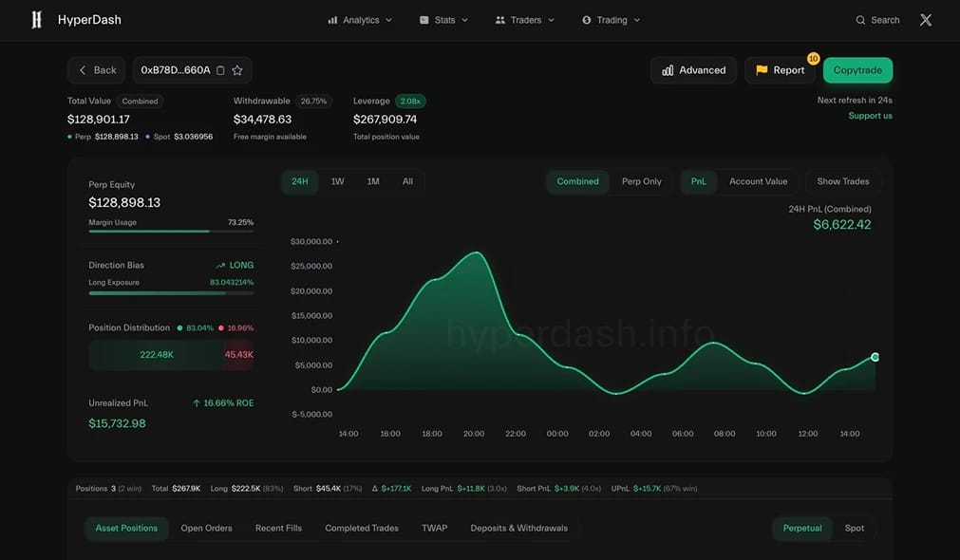Click the Advanced bar-chart icon
Viewport: 960px width, 560px height.
pos(668,70)
